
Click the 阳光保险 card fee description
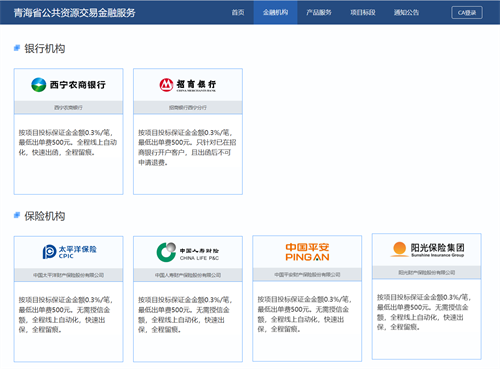tap(424, 312)
